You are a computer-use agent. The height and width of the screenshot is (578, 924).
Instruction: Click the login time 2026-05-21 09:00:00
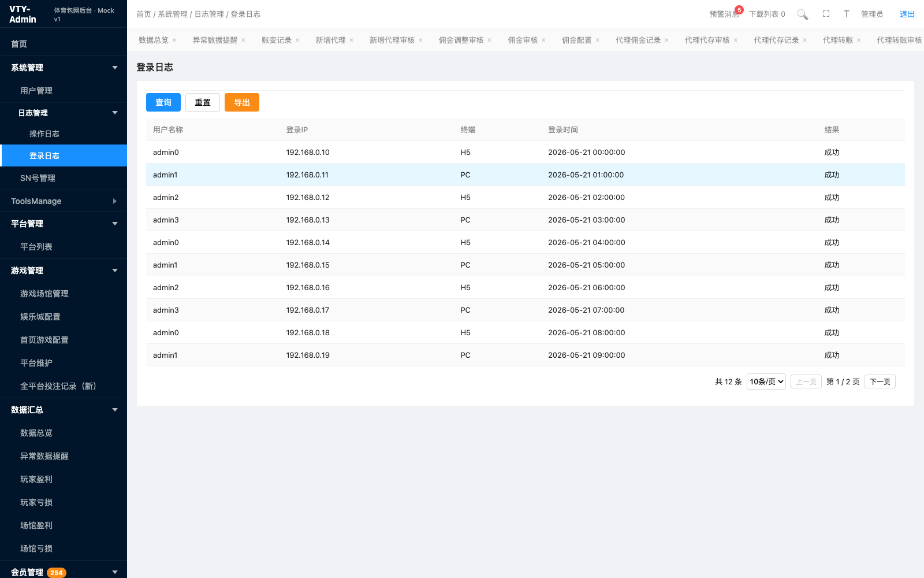[x=586, y=355]
